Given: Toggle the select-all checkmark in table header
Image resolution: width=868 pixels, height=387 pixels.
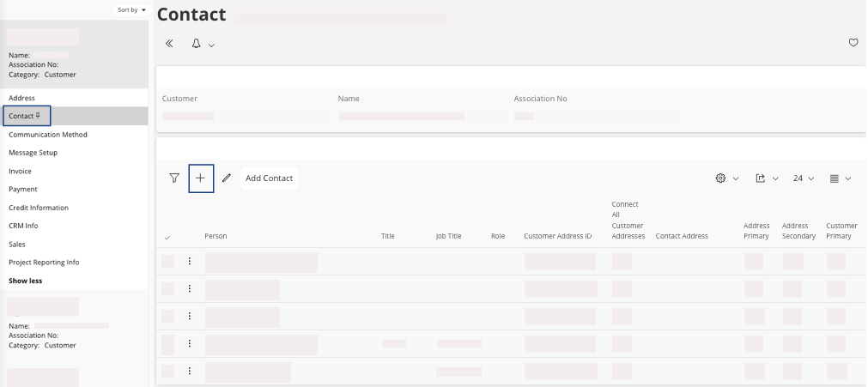Looking at the screenshot, I should [167, 237].
